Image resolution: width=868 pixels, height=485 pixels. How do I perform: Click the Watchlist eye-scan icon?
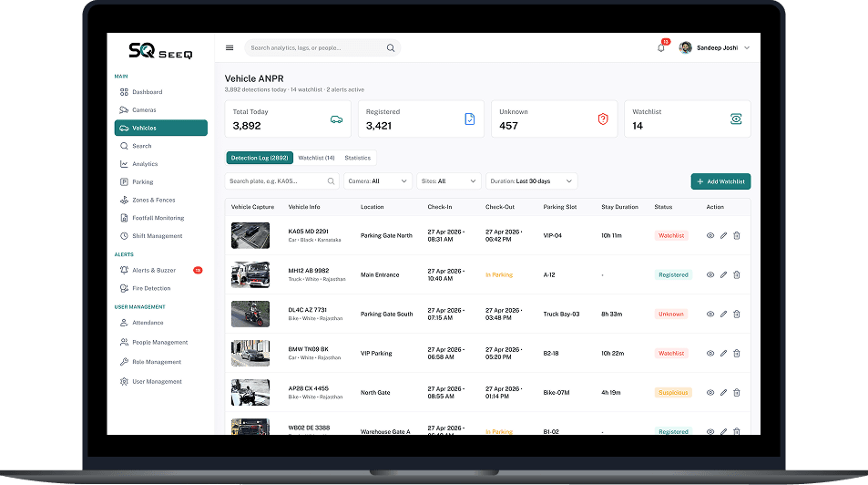pyautogui.click(x=736, y=119)
